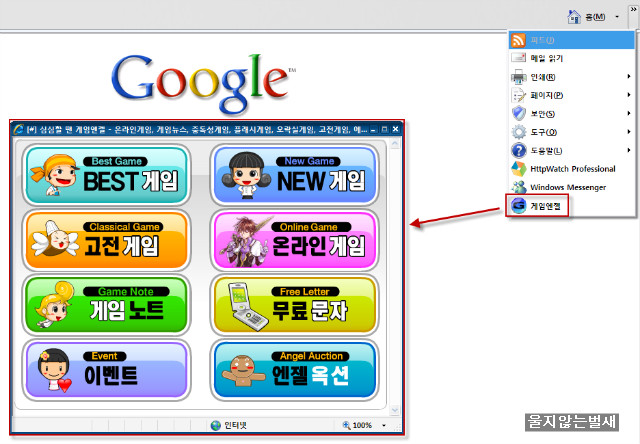Click the Internet Explorer icon in popup title
640x444 pixels.
pyautogui.click(x=18, y=129)
